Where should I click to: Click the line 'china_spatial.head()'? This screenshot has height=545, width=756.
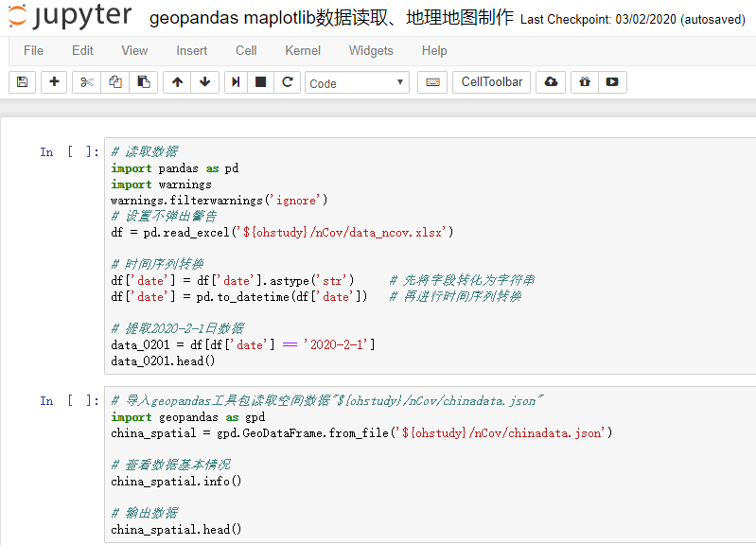[x=176, y=530]
